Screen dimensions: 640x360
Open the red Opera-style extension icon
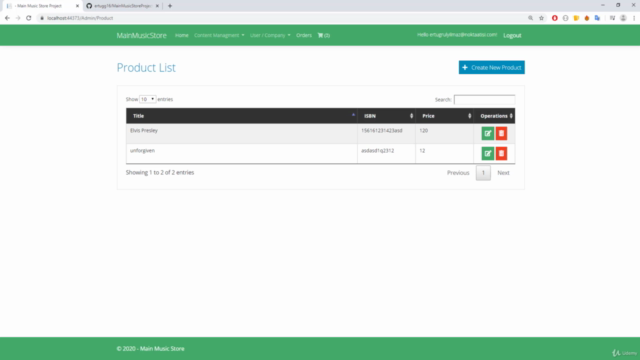click(x=554, y=18)
